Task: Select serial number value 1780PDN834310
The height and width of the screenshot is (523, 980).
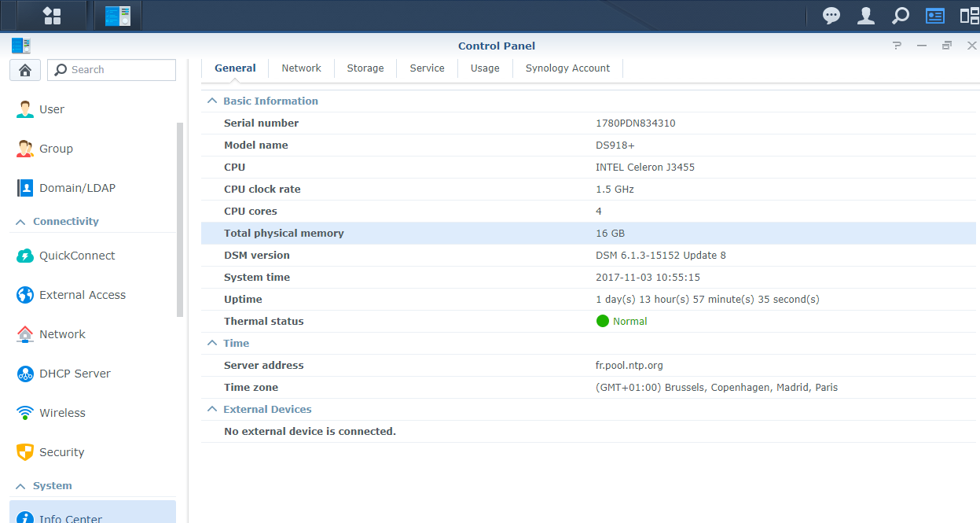Action: (636, 123)
